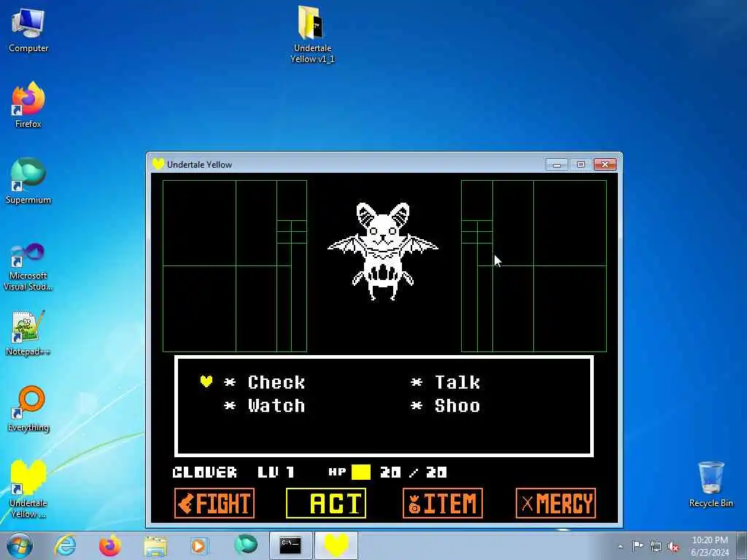Select the Undertale Yellow taskbar button
Screen dimensions: 747x560
tap(336, 545)
